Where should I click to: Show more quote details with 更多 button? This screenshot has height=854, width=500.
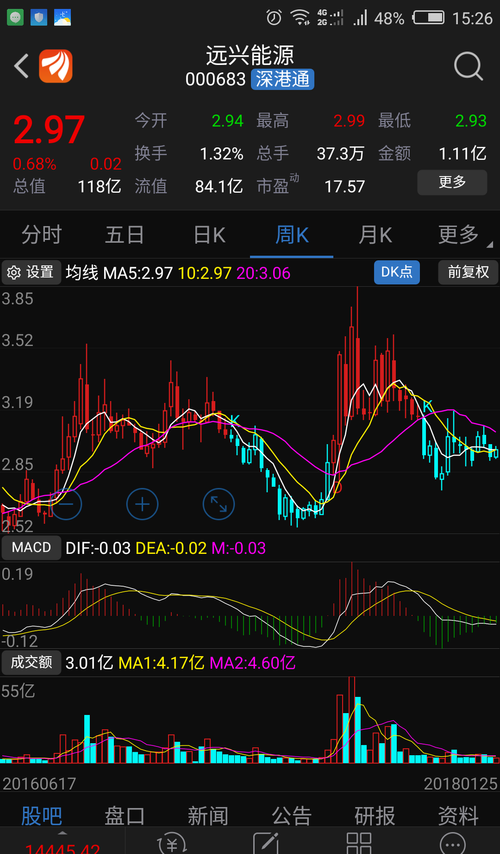452,182
